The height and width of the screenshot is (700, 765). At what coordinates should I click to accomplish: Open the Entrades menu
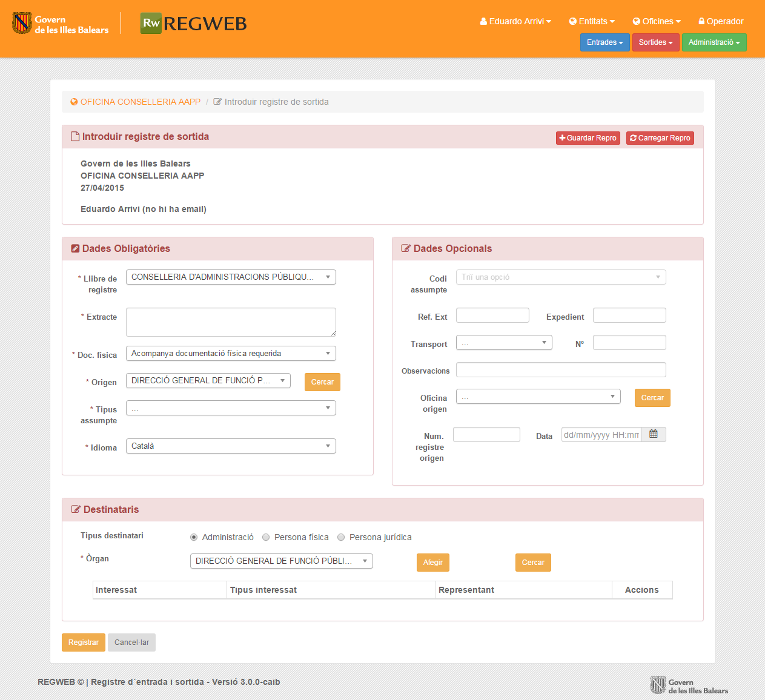(604, 42)
